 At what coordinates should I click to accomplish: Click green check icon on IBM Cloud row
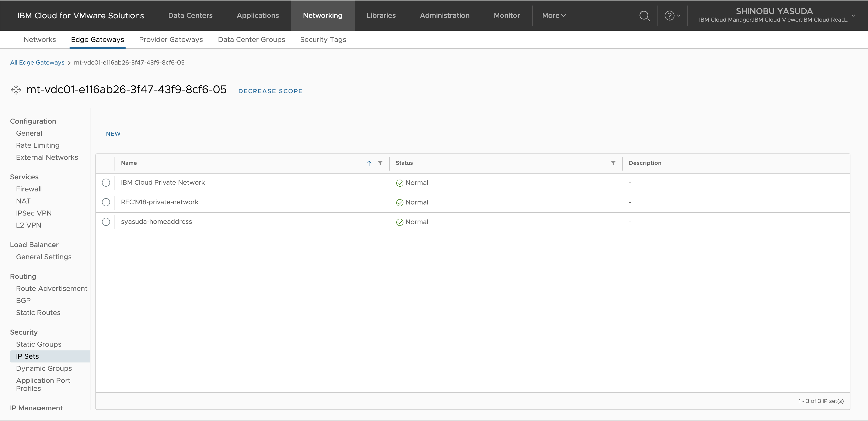400,183
